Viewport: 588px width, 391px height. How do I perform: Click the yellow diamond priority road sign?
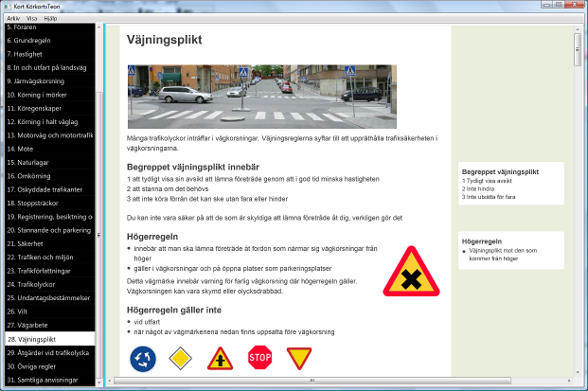point(180,358)
